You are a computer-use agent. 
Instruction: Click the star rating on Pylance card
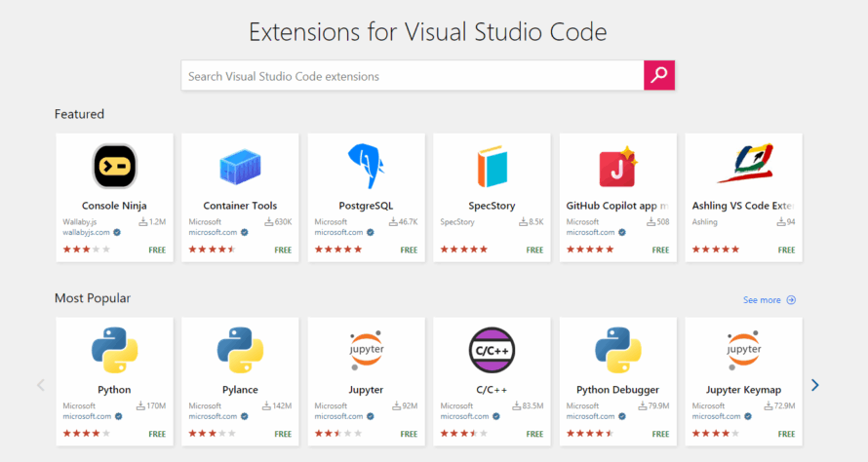213,434
